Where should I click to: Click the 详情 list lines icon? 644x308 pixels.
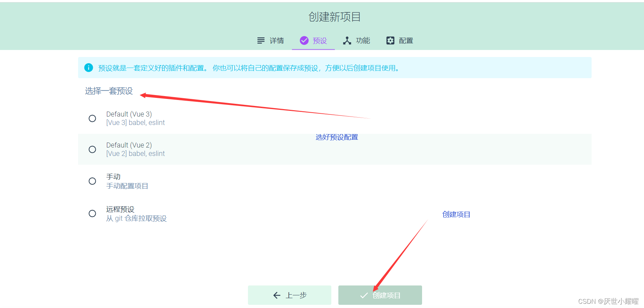tap(261, 40)
